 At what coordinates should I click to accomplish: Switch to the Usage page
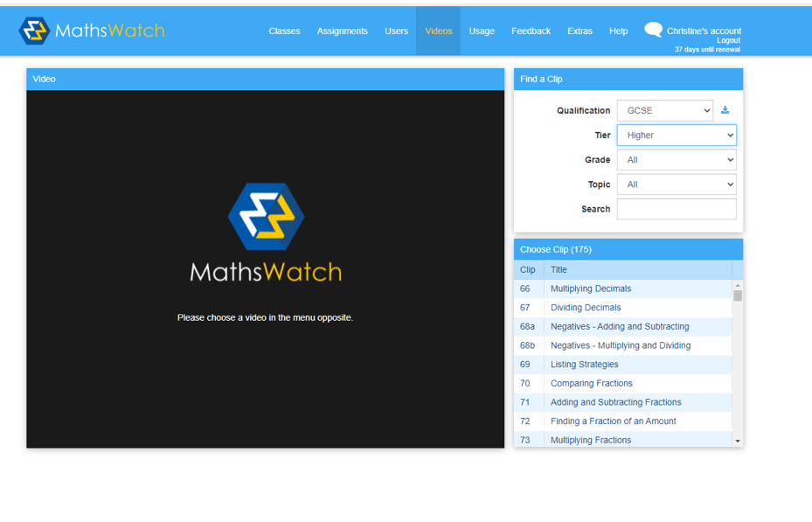click(482, 31)
